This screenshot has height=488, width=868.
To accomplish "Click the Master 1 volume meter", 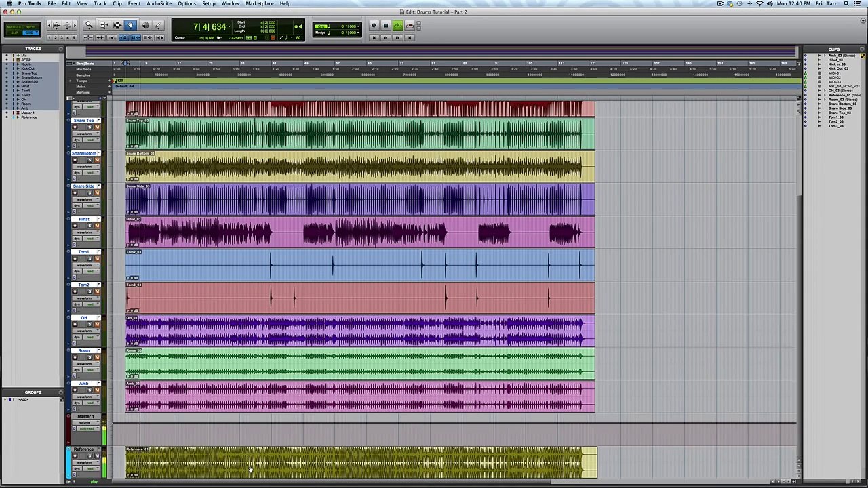I will (104, 430).
